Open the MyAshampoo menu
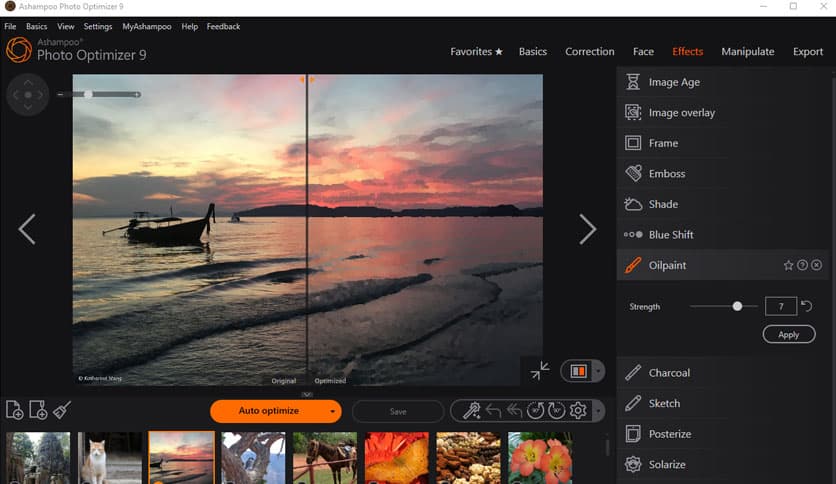 tap(147, 26)
